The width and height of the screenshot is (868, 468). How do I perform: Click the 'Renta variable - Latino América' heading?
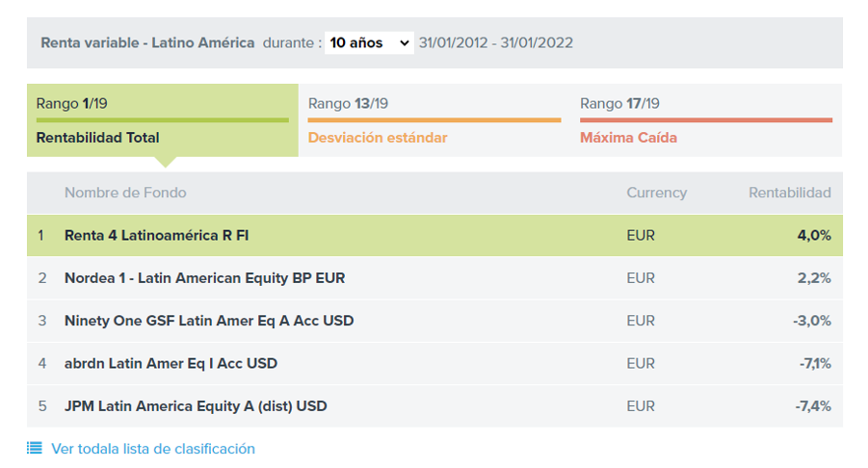click(147, 42)
